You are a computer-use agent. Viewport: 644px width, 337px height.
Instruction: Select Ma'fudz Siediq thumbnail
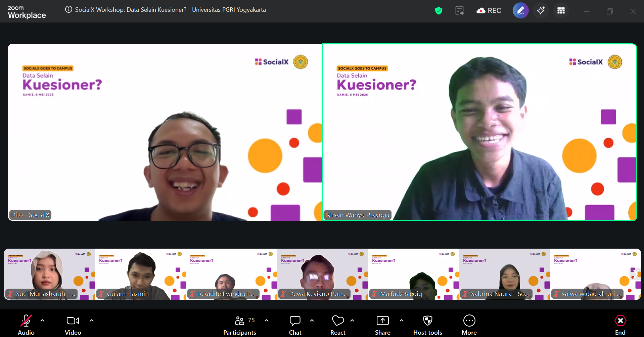click(x=413, y=274)
